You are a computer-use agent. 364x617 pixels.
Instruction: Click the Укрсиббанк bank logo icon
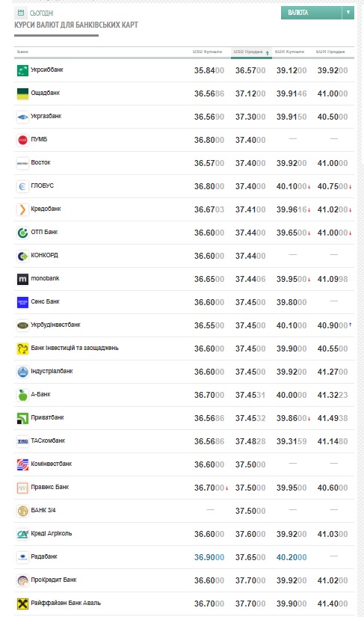23,70
